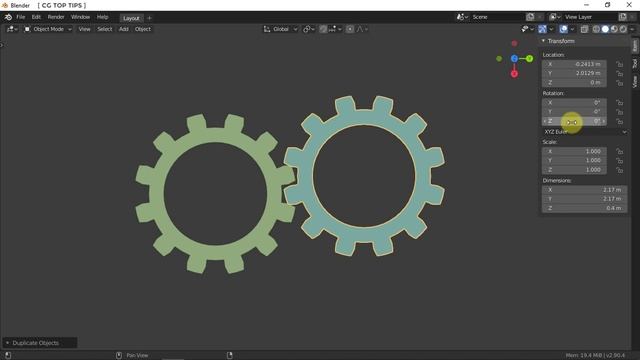Select Wireframe viewport shading
This screenshot has width=640, height=360.
[596, 29]
